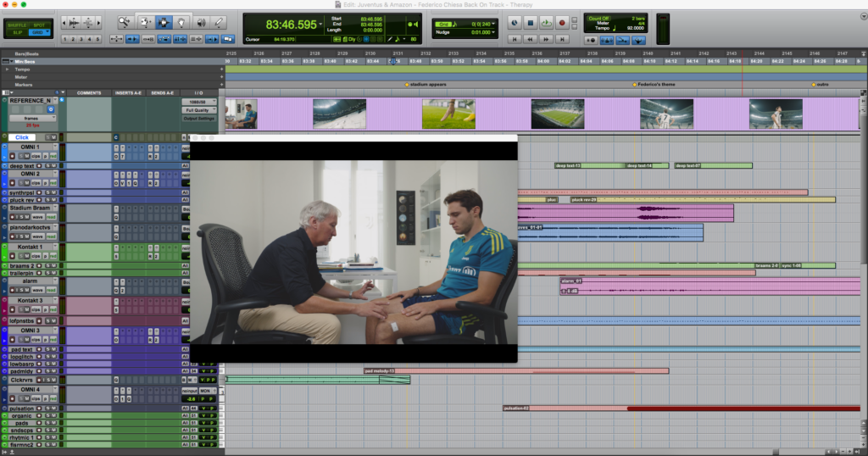
Task: Choose the Grabber hand tool
Action: point(181,22)
